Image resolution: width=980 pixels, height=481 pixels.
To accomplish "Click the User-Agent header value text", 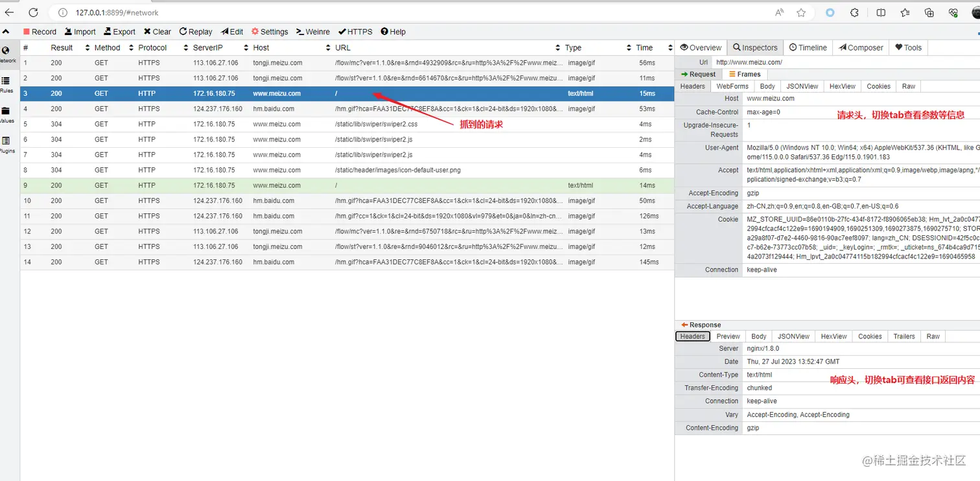I will [x=862, y=152].
